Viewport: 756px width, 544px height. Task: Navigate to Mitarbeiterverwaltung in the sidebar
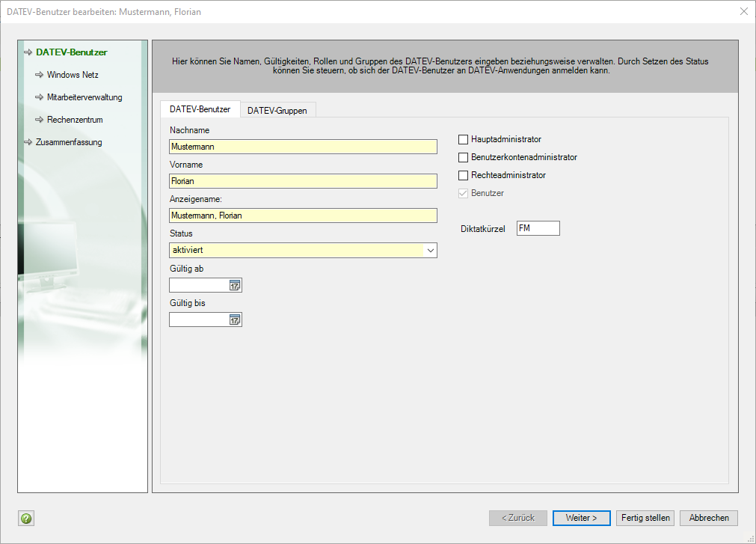84,97
